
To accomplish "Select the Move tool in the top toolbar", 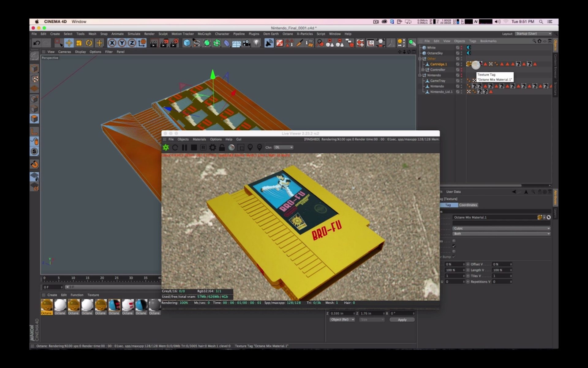I will (69, 43).
